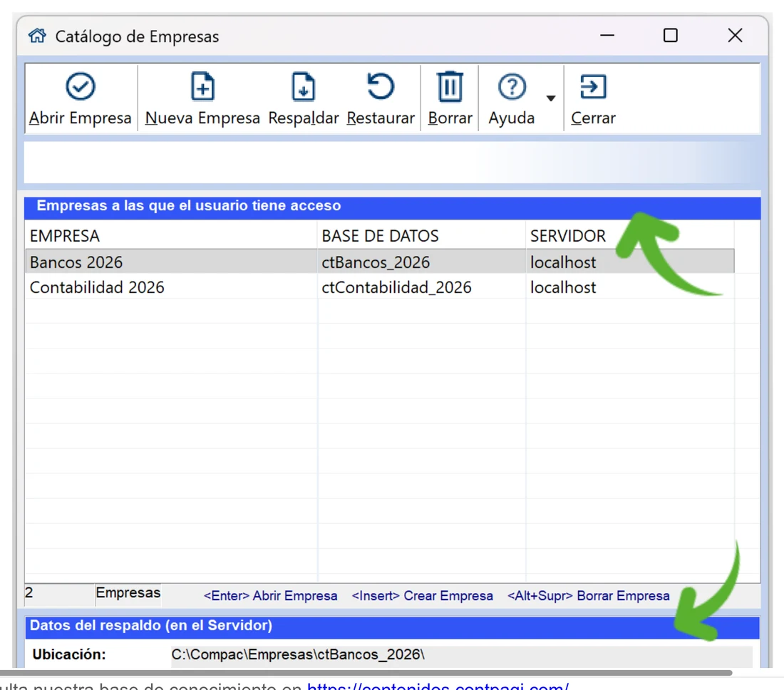Select the Contabilidad 2026 company row
This screenshot has width=784, height=690.
[379, 287]
